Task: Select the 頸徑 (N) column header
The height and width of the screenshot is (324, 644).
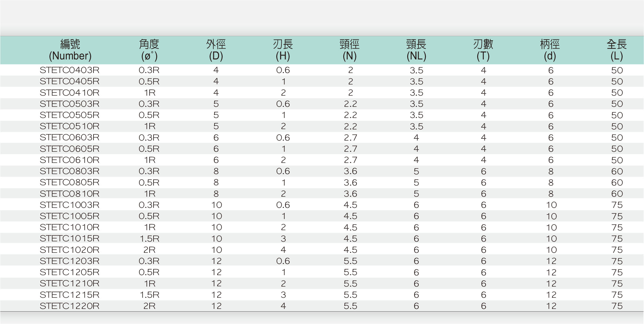Action: click(x=350, y=50)
